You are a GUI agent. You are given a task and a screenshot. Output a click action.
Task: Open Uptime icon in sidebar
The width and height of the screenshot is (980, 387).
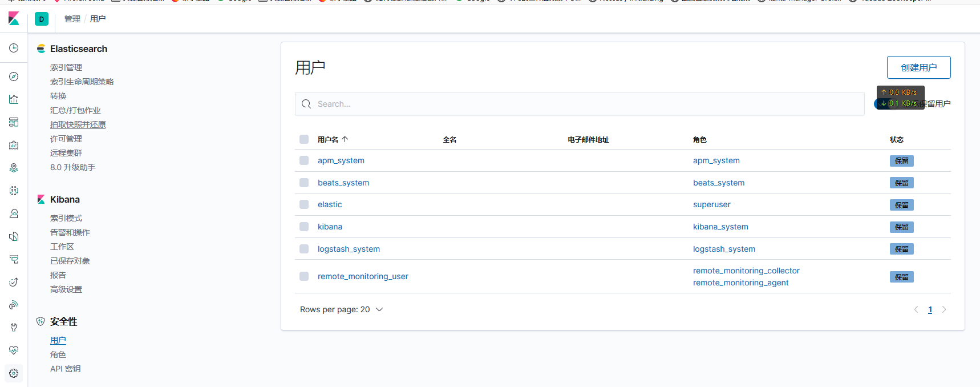click(14, 282)
